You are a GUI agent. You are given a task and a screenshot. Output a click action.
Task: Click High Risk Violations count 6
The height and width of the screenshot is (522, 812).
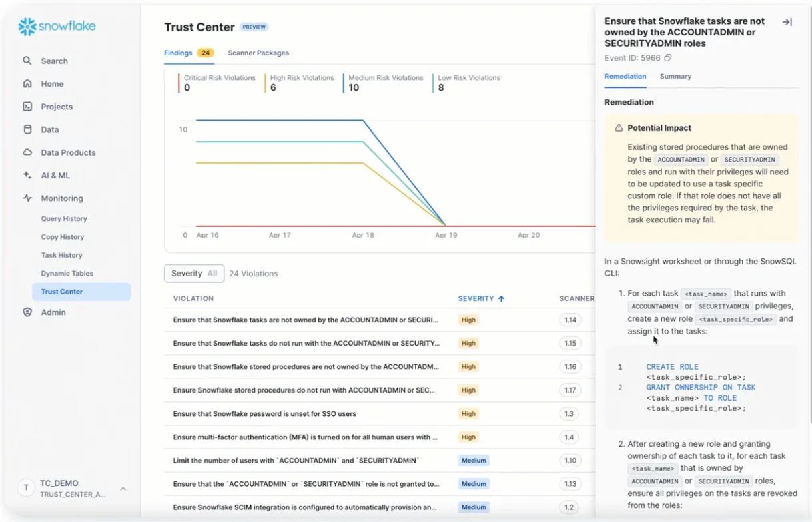[273, 88]
